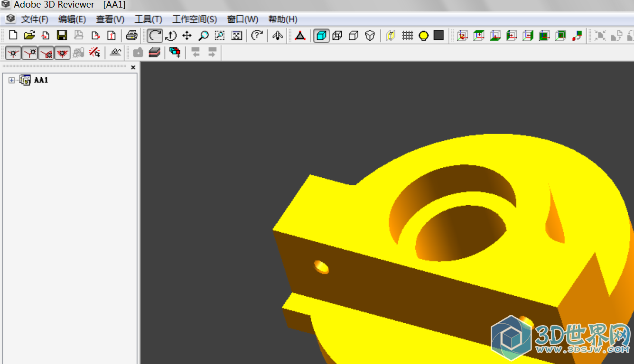The width and height of the screenshot is (634, 364).
Task: Select the Rotate view tool
Action: click(155, 36)
